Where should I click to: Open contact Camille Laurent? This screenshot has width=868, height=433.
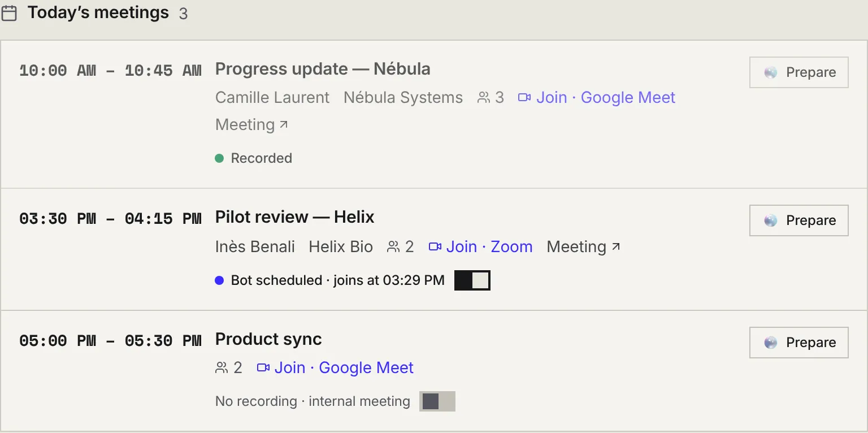[x=272, y=98]
